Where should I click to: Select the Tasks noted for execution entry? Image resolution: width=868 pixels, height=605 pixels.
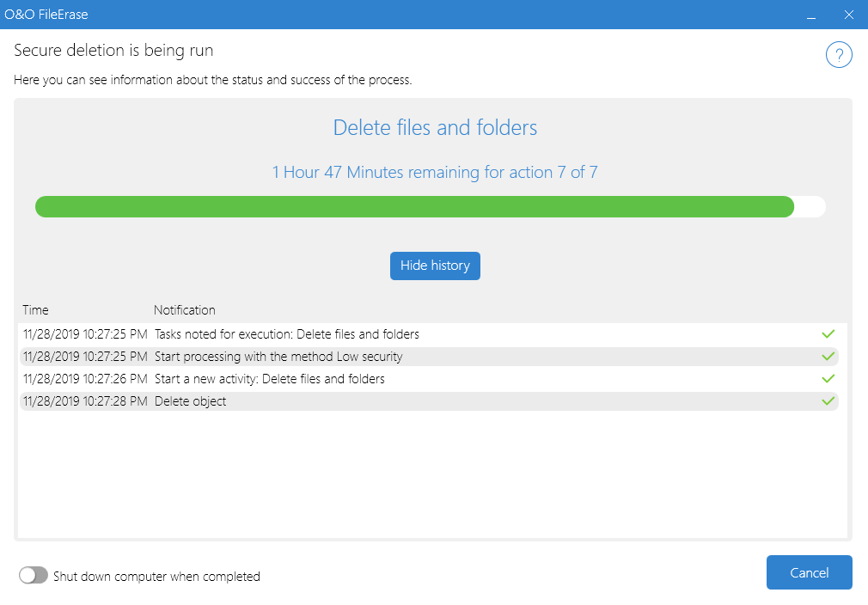coord(287,333)
